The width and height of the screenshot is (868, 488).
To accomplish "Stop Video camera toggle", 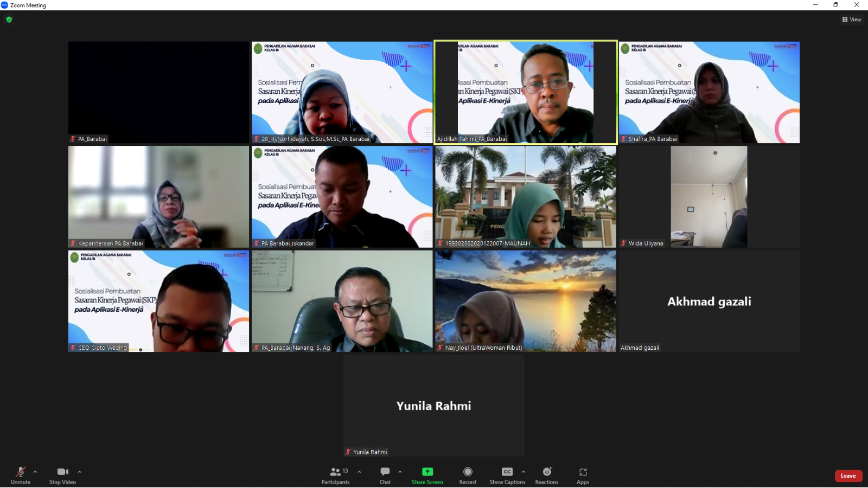I will [x=62, y=475].
